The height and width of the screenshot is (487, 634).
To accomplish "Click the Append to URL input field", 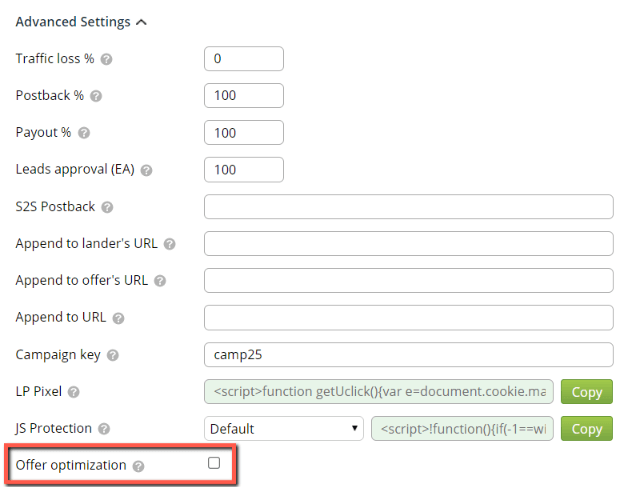I will click(408, 318).
